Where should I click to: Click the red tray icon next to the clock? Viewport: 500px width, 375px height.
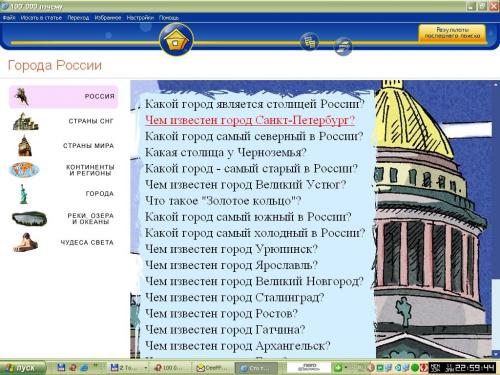coord(423,368)
